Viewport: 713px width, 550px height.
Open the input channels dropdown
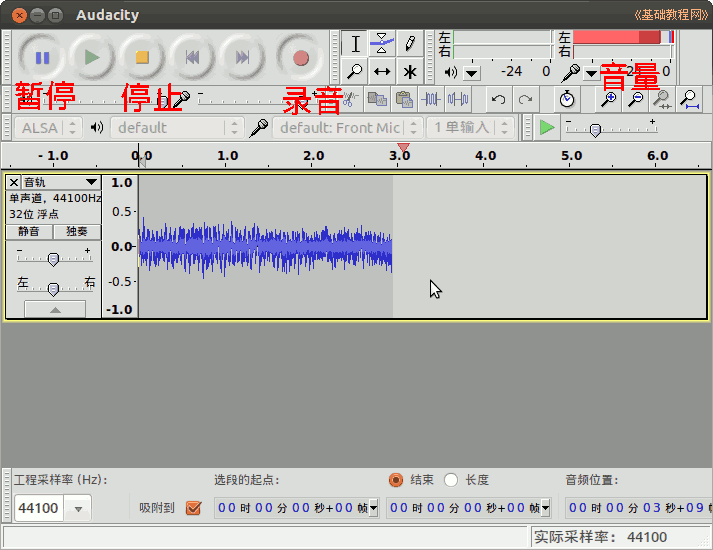click(x=470, y=128)
